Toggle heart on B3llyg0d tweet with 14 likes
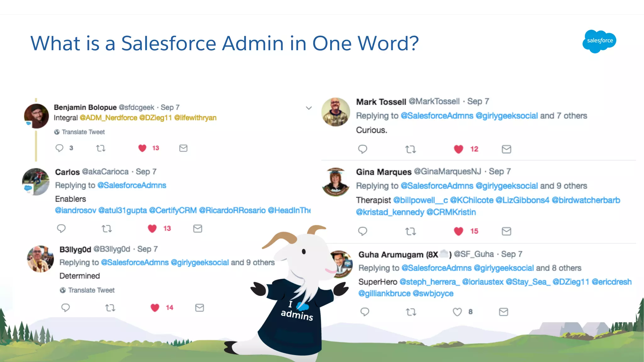 155,308
